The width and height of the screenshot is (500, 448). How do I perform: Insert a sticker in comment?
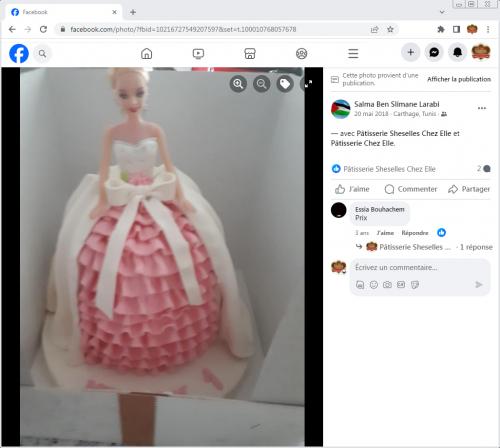point(415,285)
